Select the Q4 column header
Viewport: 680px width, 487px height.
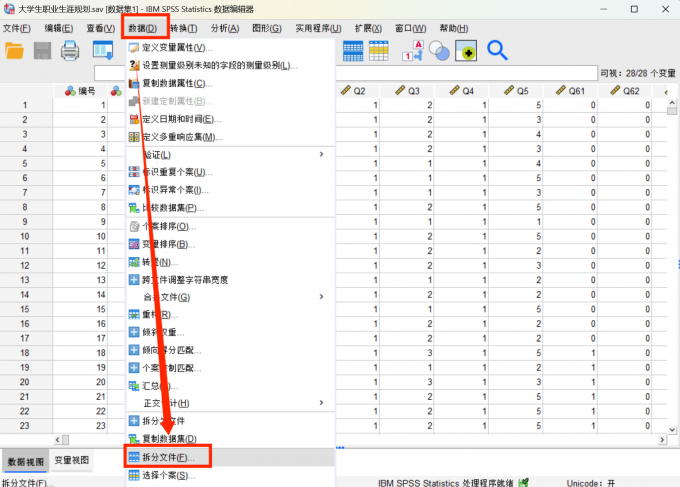[x=461, y=91]
